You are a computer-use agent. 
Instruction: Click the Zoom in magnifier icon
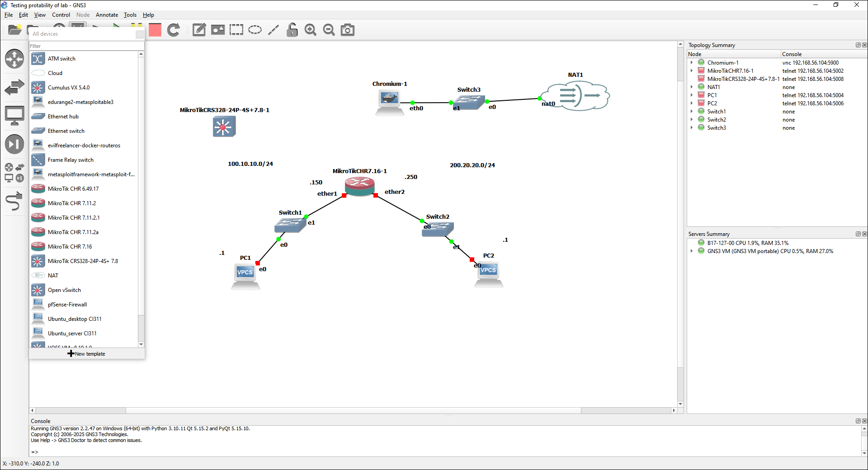[x=310, y=30]
